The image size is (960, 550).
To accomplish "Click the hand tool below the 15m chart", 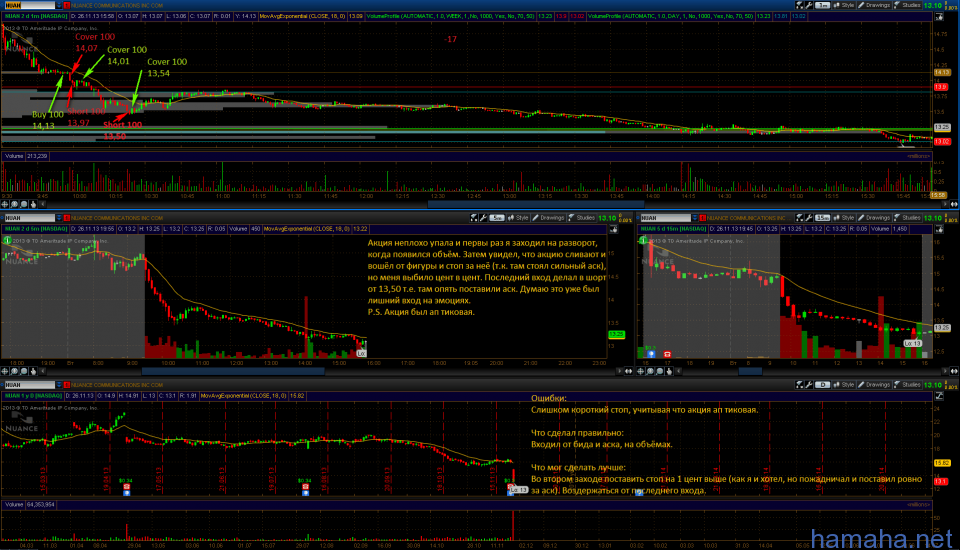I will point(669,371).
